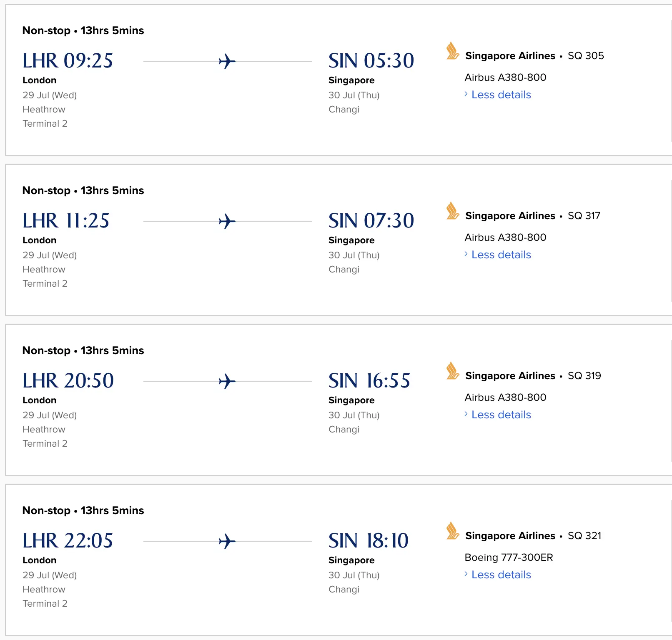Click the "Less details" link for the 09:25 departure
This screenshot has width=672, height=640.
[x=501, y=95]
